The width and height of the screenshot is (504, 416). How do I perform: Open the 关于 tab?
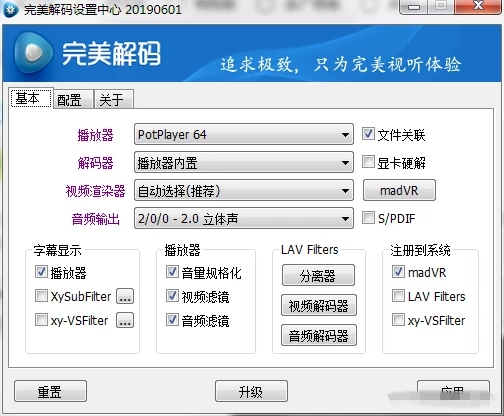pyautogui.click(x=114, y=100)
